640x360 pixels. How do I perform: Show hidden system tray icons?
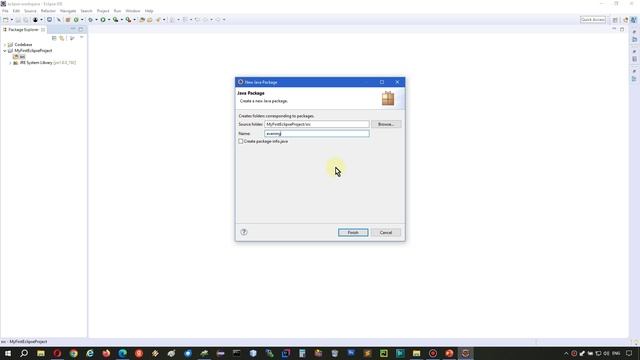(566, 353)
